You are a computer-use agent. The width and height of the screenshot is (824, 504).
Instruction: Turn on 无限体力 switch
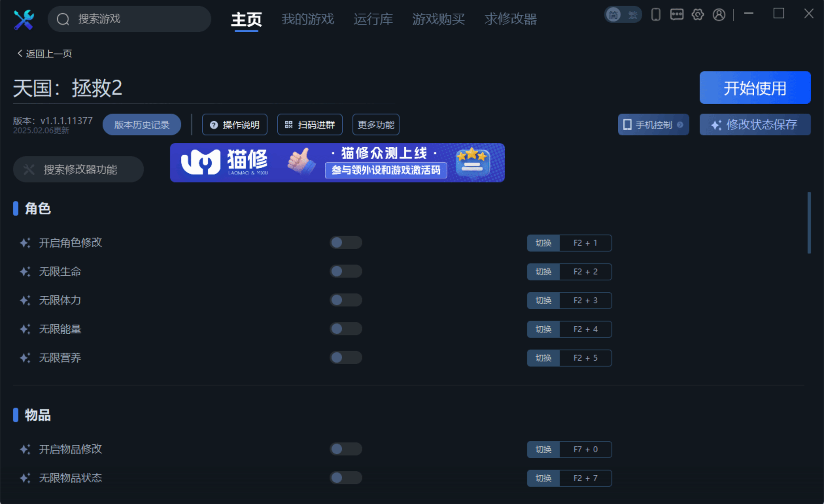(346, 300)
